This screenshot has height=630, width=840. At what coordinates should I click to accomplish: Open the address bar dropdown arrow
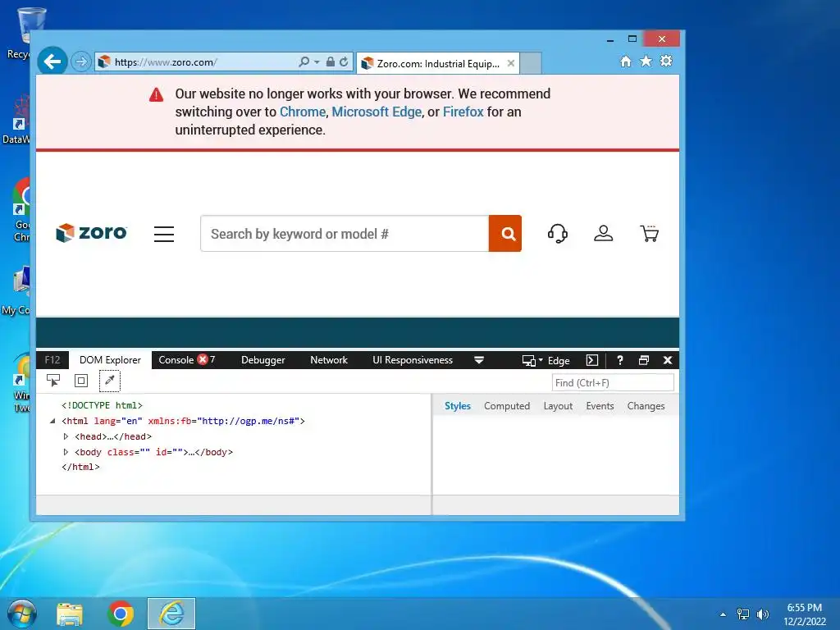pos(317,62)
